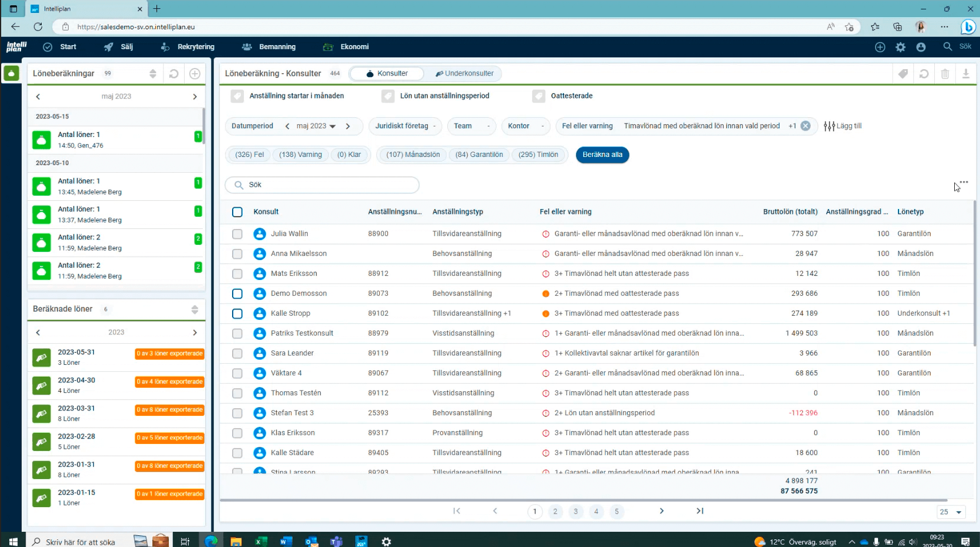Image resolution: width=980 pixels, height=547 pixels.
Task: Click the tag icon in Löneberäkning toolbar
Action: click(x=903, y=74)
